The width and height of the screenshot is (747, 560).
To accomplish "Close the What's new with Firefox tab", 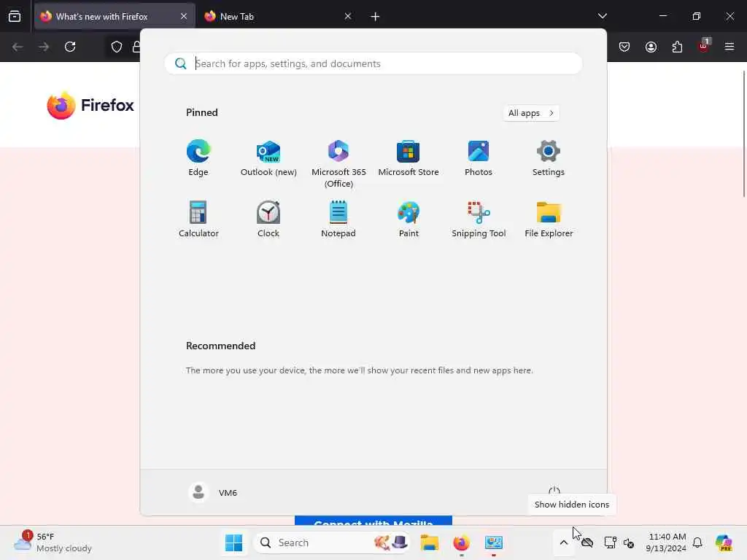I will [184, 17].
